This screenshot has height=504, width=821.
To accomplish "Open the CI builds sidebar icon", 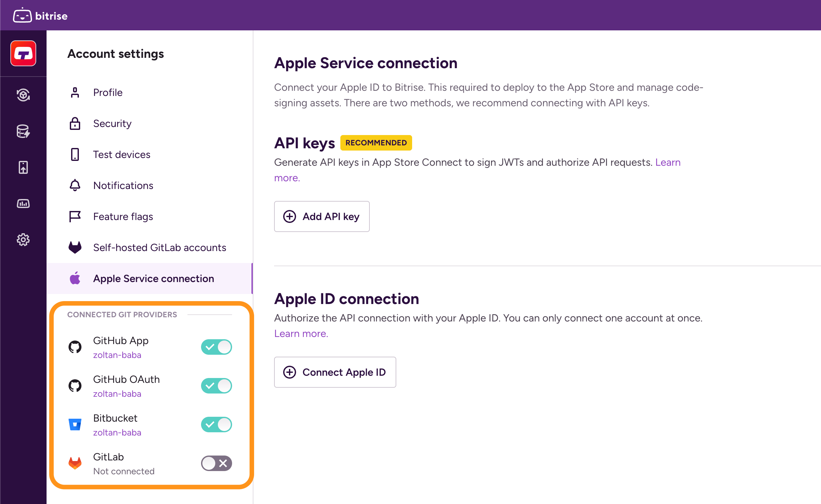I will (x=23, y=95).
